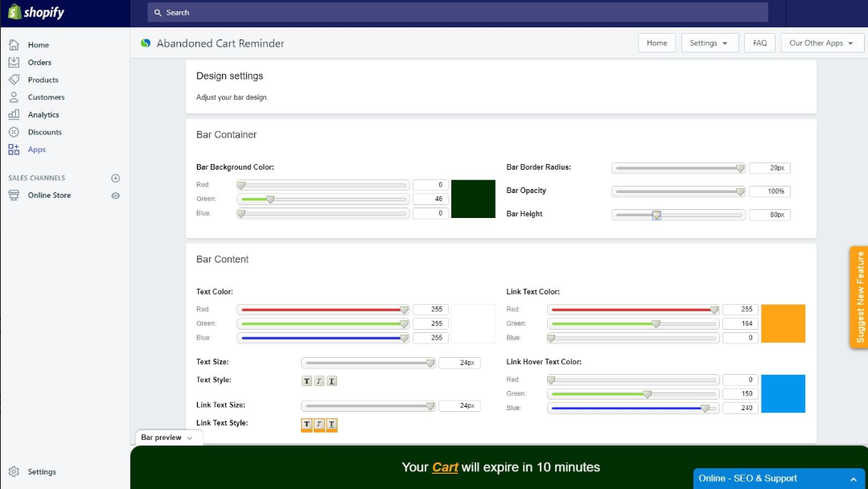
Task: Click the dark green background color swatch
Action: click(x=473, y=199)
